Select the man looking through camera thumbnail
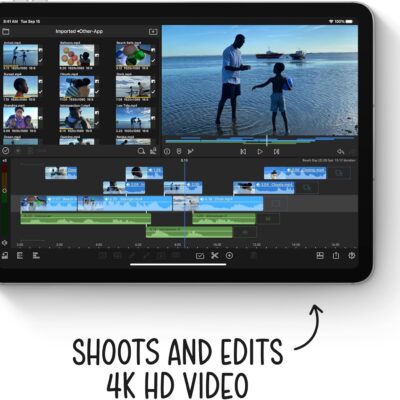 77,118
